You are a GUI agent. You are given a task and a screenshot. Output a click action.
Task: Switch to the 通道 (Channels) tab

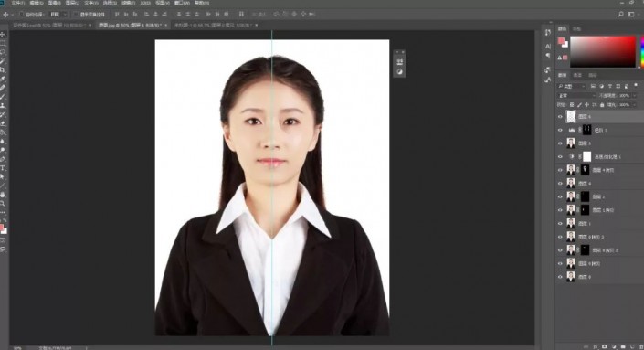click(577, 75)
